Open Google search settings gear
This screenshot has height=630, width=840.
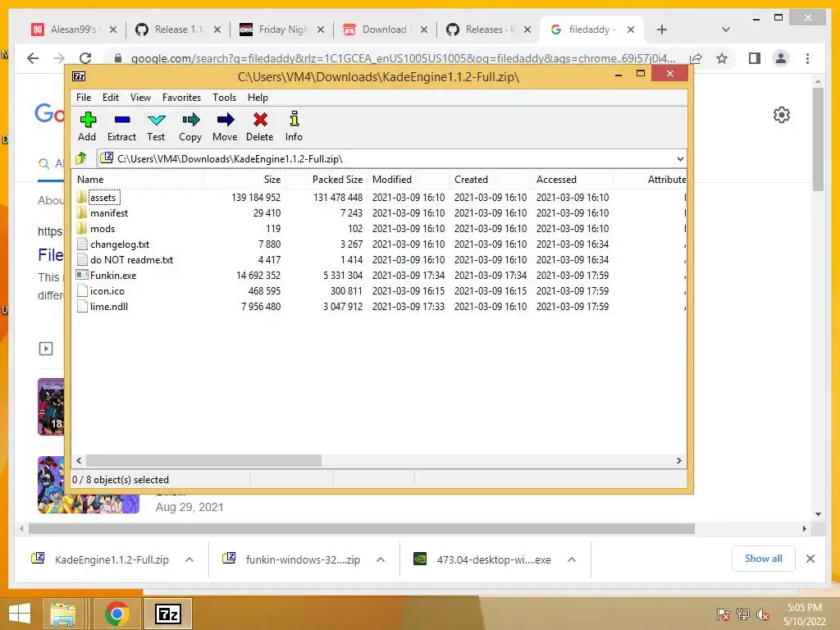pos(782,115)
